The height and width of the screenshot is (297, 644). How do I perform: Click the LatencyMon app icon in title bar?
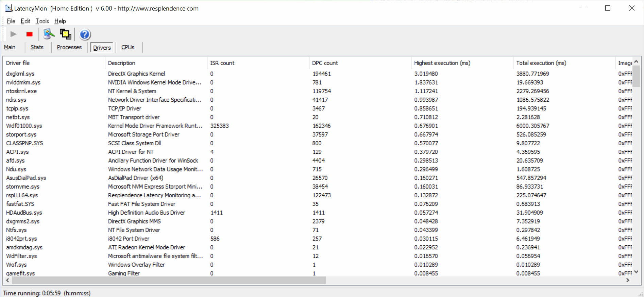(9, 8)
